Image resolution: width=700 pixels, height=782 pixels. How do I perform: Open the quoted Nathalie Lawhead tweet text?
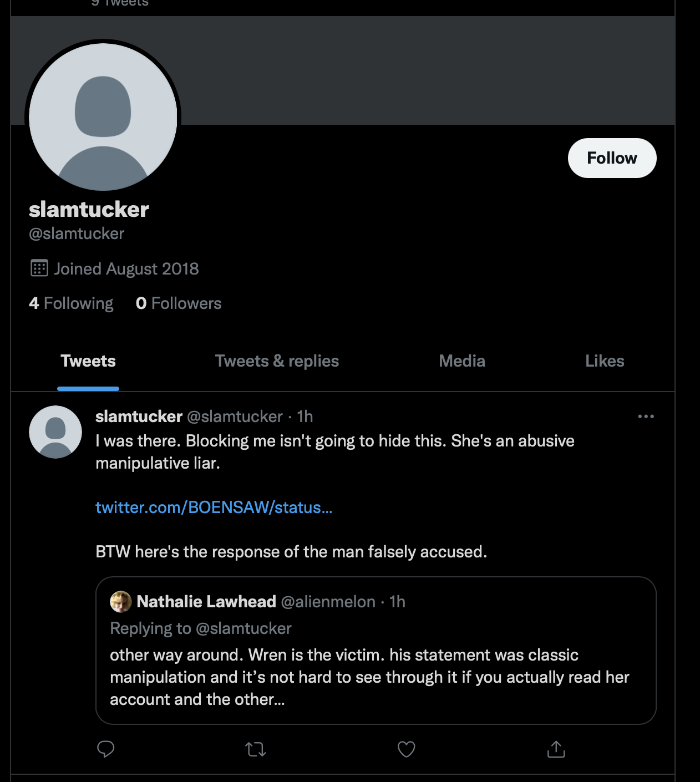point(369,677)
